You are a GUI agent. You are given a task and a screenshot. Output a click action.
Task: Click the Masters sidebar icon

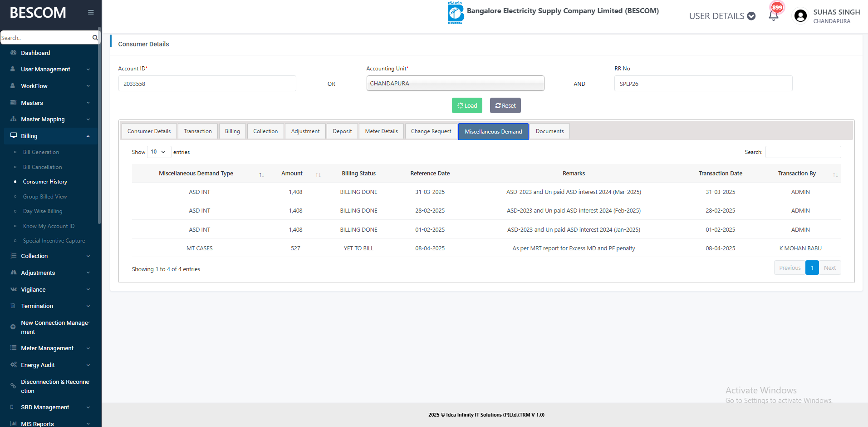point(13,103)
